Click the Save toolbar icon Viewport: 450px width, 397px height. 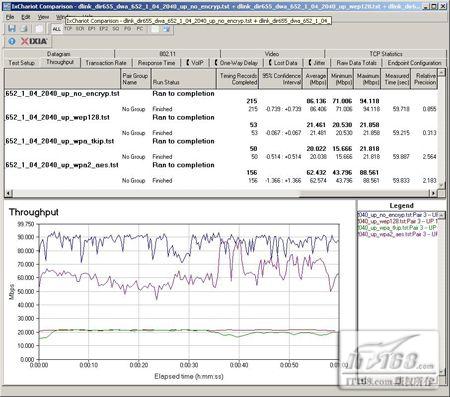[x=12, y=29]
